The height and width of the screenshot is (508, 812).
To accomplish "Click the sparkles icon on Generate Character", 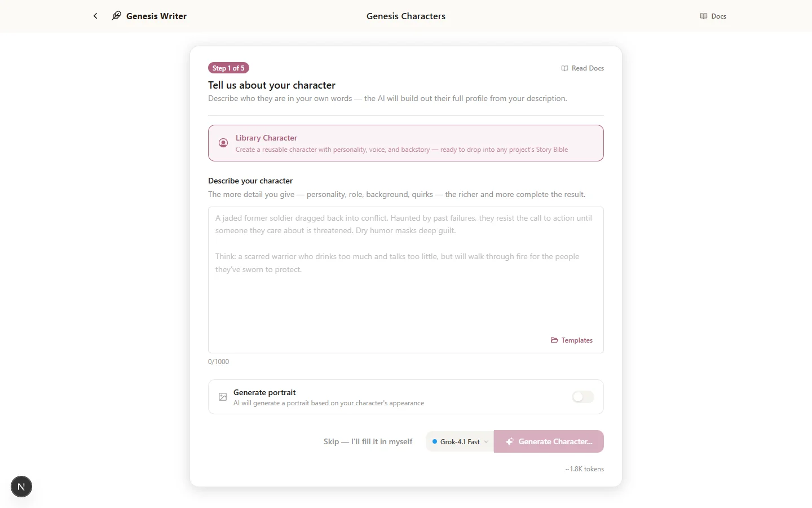I will coord(510,441).
